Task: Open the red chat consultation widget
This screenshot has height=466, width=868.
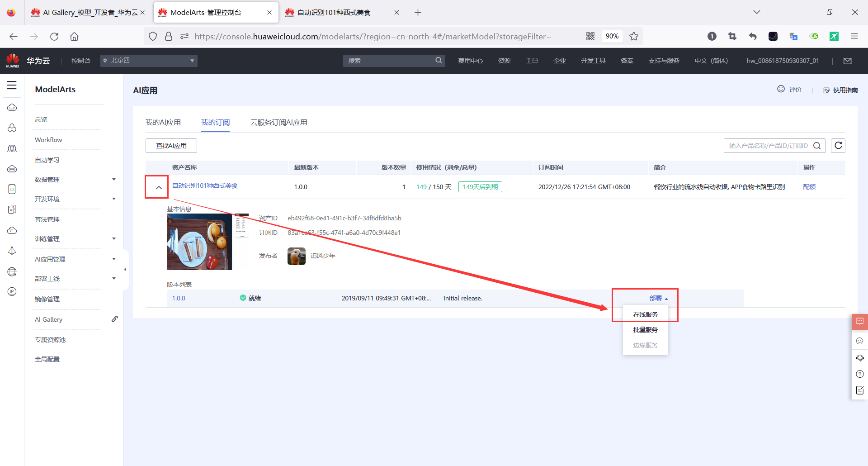Action: 860,322
